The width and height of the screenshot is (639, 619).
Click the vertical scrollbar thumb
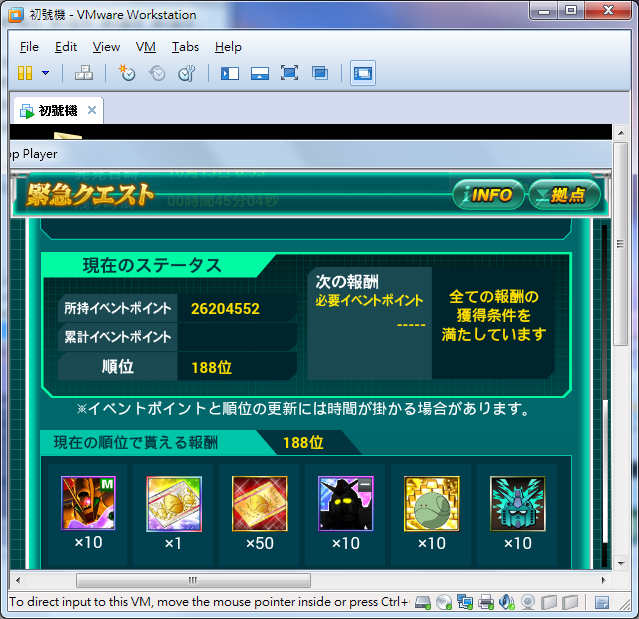click(621, 244)
